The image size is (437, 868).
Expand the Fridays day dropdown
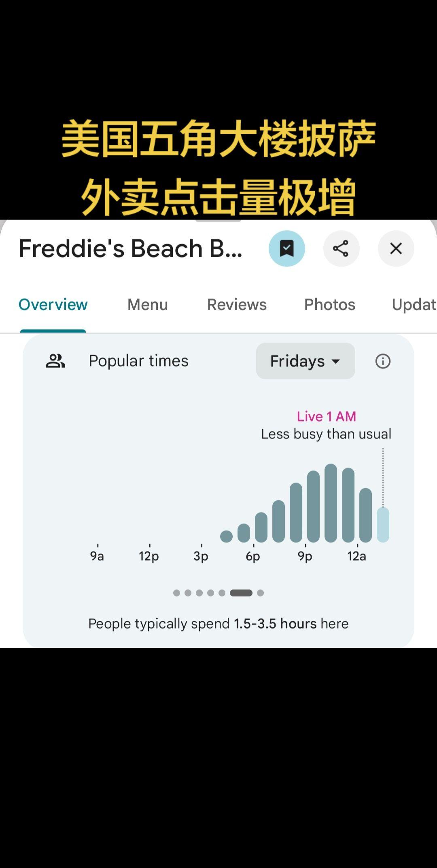pos(305,361)
